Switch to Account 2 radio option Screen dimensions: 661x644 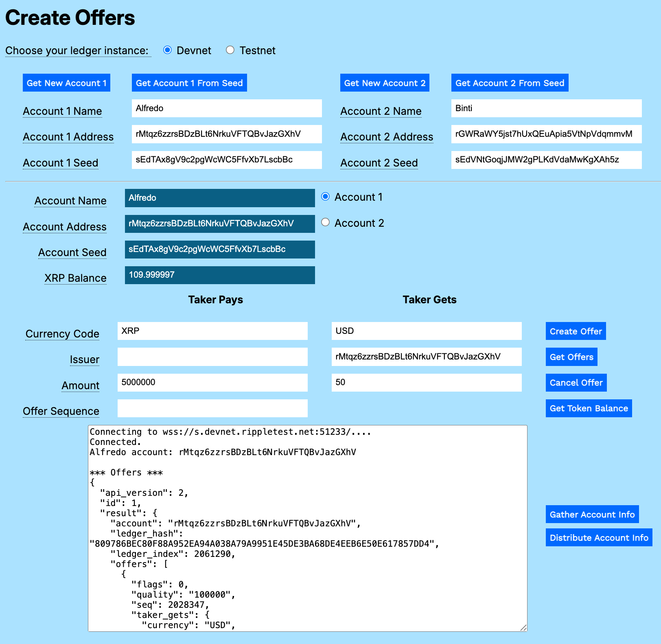325,222
